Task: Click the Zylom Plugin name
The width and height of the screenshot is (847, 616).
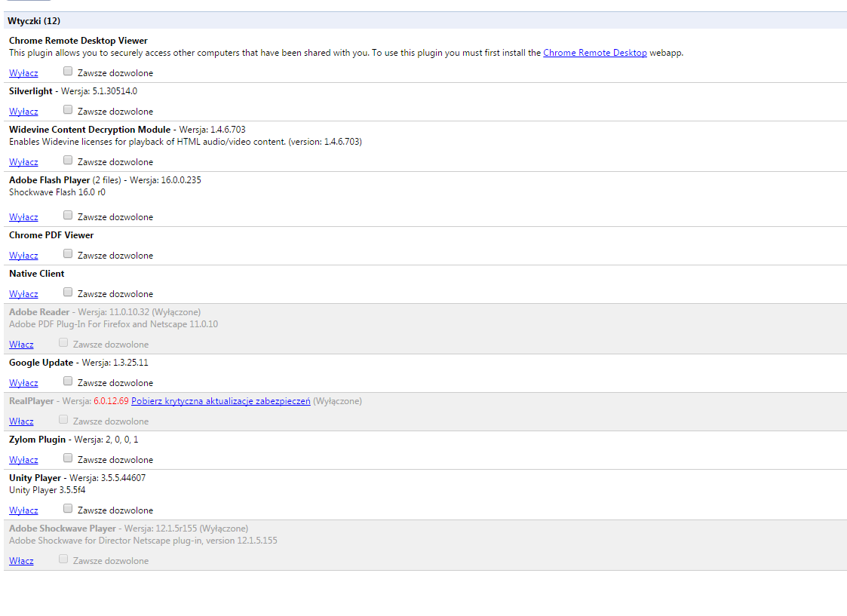Action: click(x=37, y=440)
